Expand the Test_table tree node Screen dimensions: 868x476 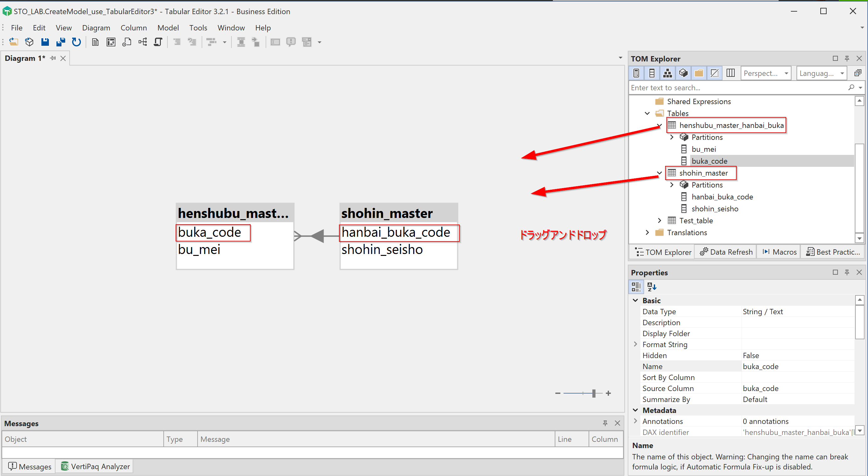pyautogui.click(x=659, y=221)
